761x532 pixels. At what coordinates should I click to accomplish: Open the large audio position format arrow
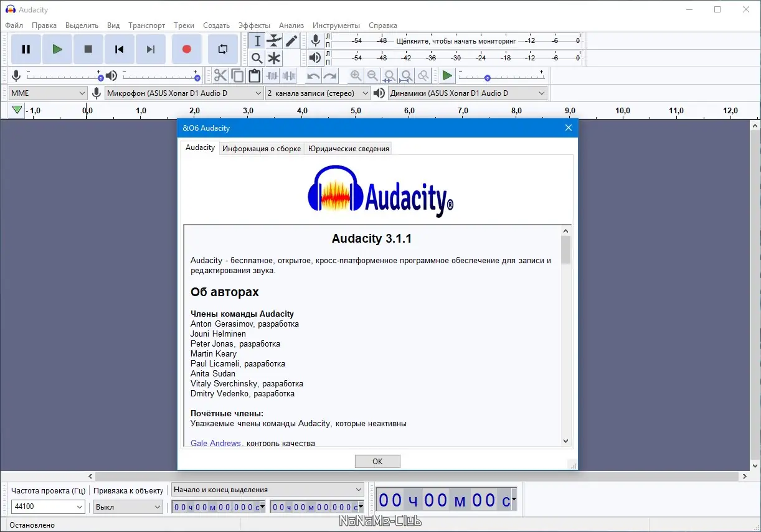514,500
